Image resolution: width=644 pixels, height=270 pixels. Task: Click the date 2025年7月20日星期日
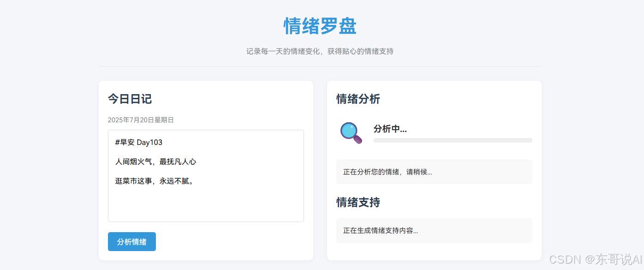point(141,120)
